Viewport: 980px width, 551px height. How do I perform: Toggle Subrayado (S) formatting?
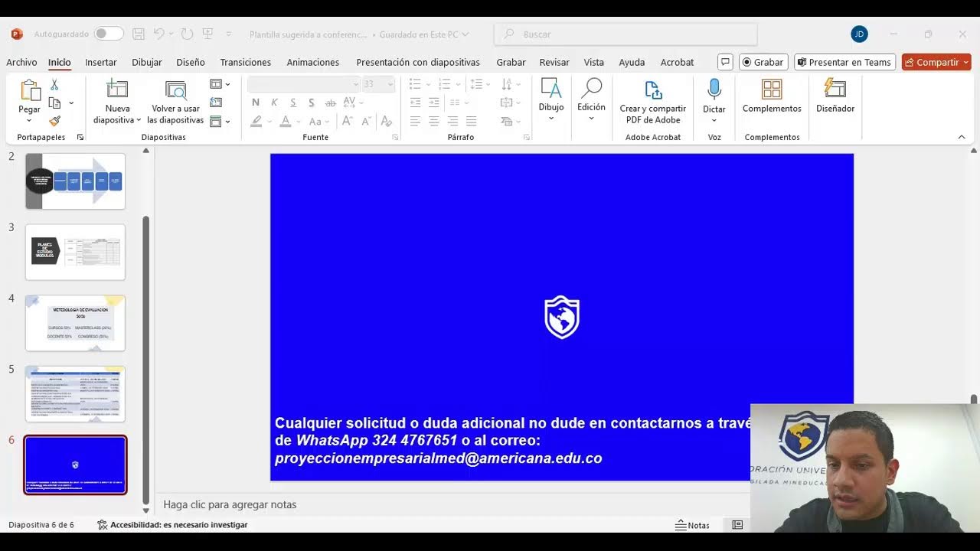tap(292, 103)
